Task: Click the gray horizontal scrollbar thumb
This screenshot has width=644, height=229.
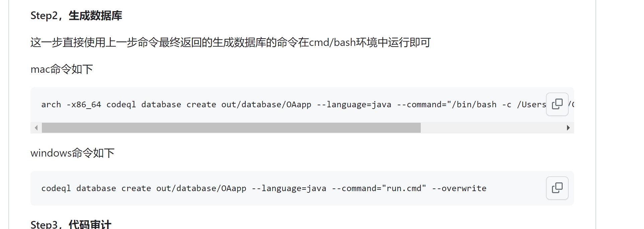Action: (x=231, y=128)
